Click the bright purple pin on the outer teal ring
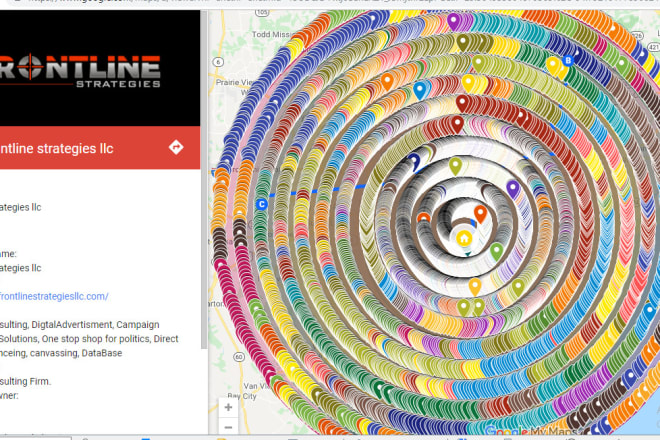This screenshot has height=440, width=660. tap(453, 21)
